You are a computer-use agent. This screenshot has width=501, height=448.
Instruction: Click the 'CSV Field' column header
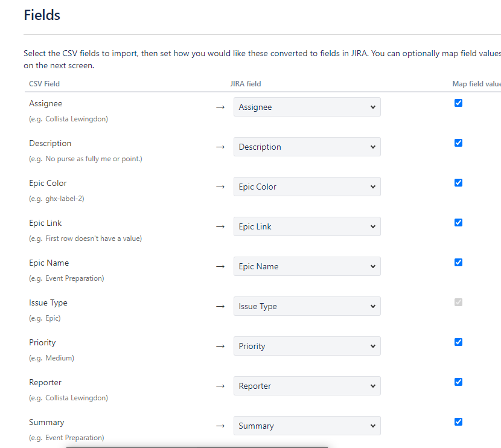44,84
